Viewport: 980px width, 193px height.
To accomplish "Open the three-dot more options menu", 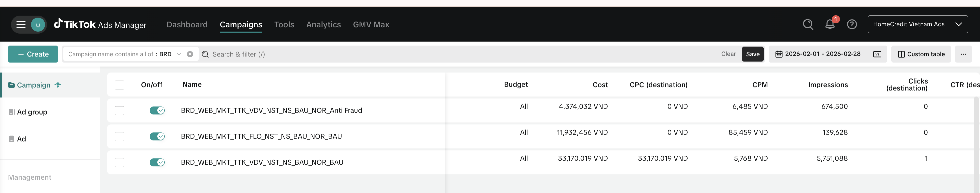I will point(963,54).
